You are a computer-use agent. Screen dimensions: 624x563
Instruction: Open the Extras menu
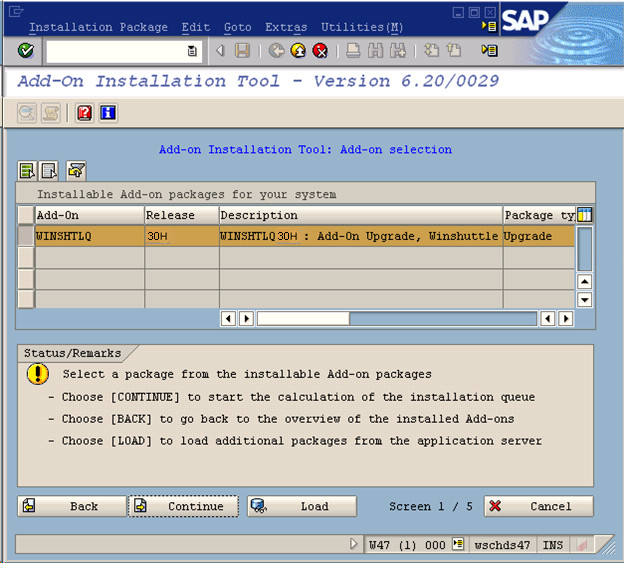(286, 27)
